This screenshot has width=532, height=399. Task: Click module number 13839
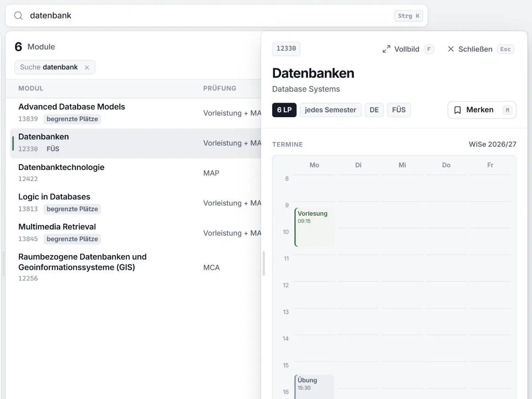click(28, 119)
